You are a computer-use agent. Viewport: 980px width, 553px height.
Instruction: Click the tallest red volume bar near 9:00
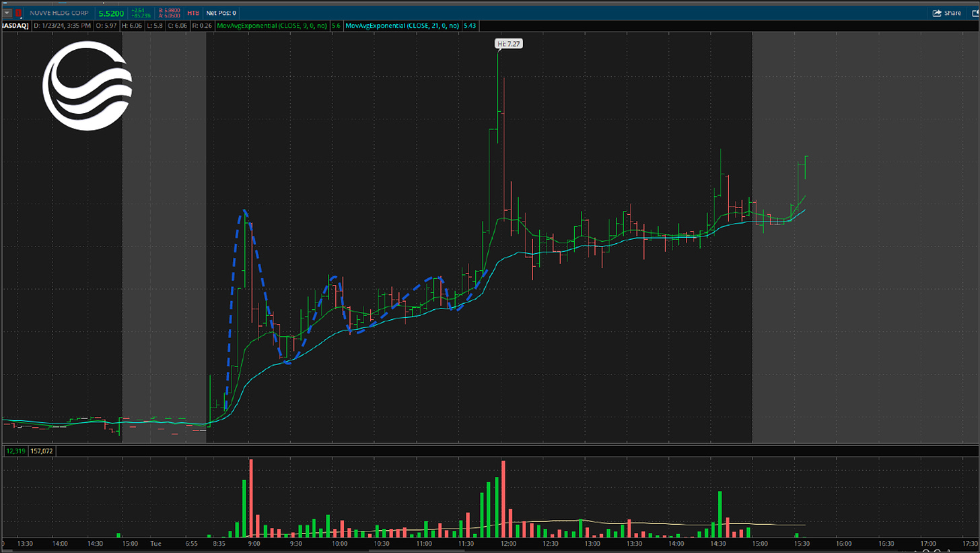coord(251,498)
